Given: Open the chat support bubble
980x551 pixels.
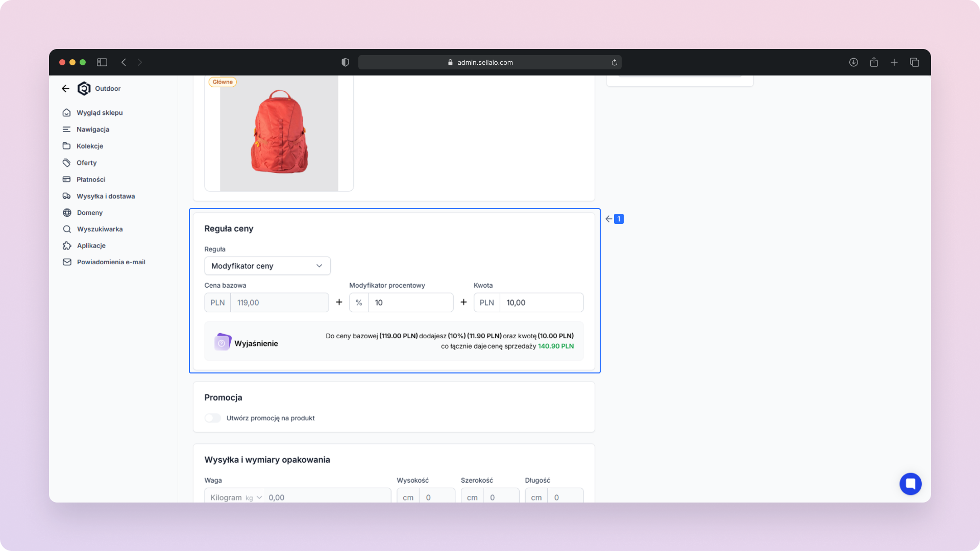Looking at the screenshot, I should [910, 484].
